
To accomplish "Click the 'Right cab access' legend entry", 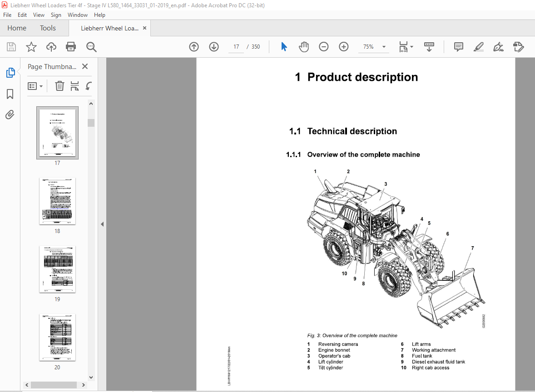I will coord(431,368).
